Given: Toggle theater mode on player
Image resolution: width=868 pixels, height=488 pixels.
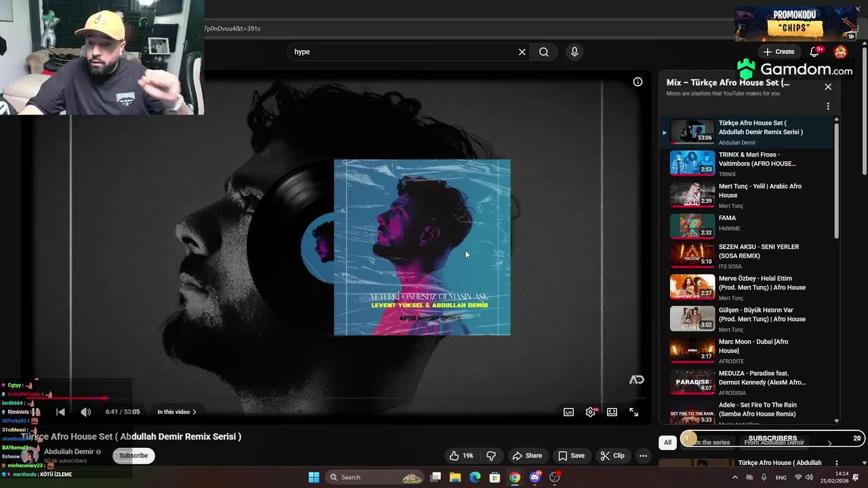Looking at the screenshot, I should point(612,411).
